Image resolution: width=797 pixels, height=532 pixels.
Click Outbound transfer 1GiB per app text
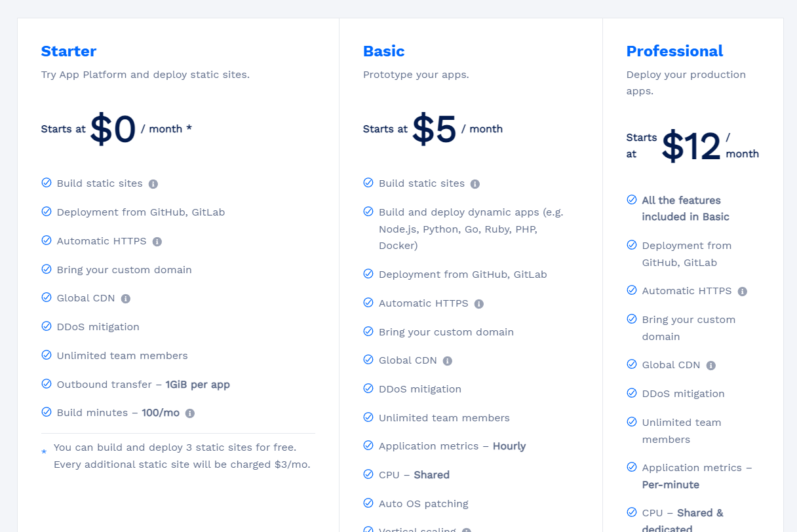coord(143,385)
